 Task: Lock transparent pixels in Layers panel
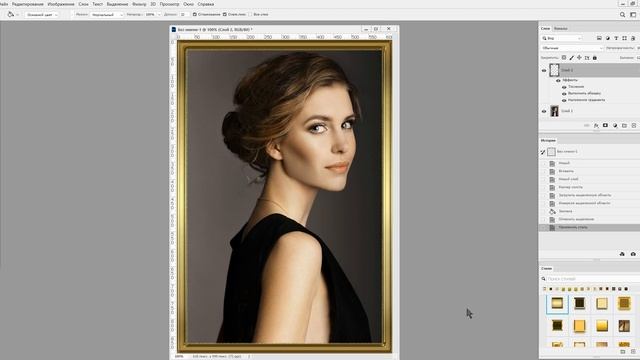(x=564, y=58)
